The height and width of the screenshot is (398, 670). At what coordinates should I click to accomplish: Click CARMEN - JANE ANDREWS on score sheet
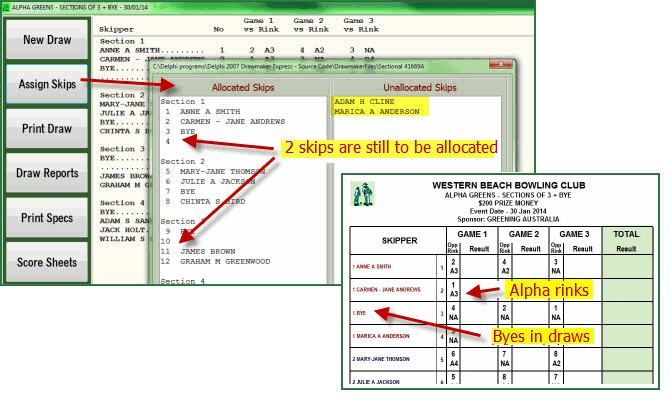click(x=387, y=289)
